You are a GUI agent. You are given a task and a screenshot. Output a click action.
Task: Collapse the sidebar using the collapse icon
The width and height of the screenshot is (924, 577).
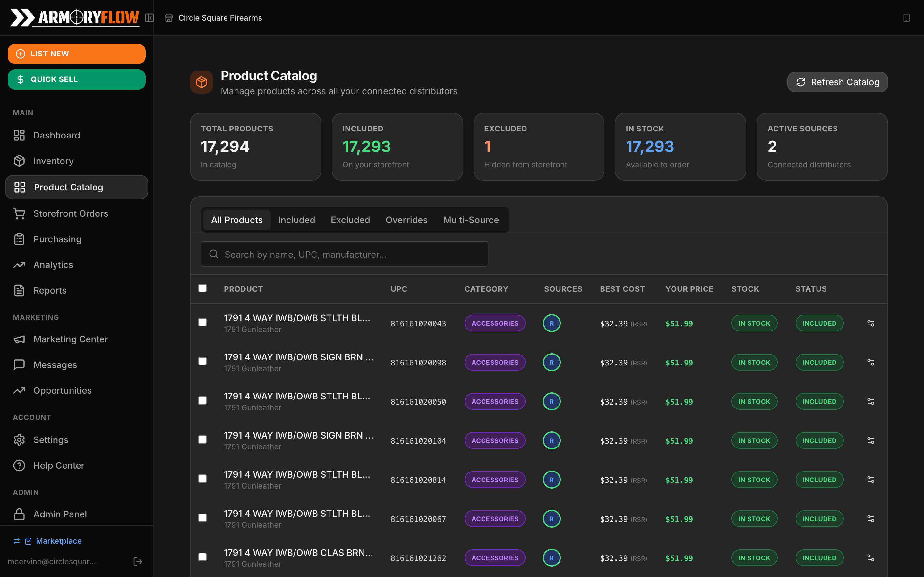pos(149,18)
